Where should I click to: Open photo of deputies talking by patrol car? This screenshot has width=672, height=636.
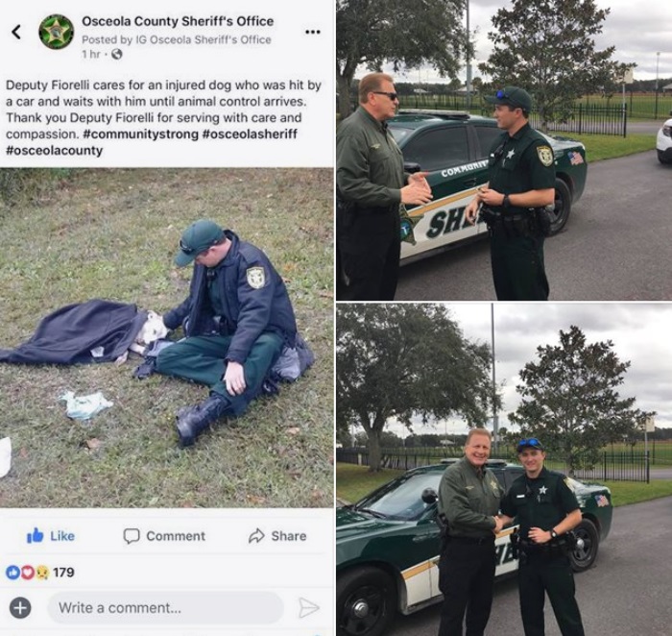coord(504,150)
